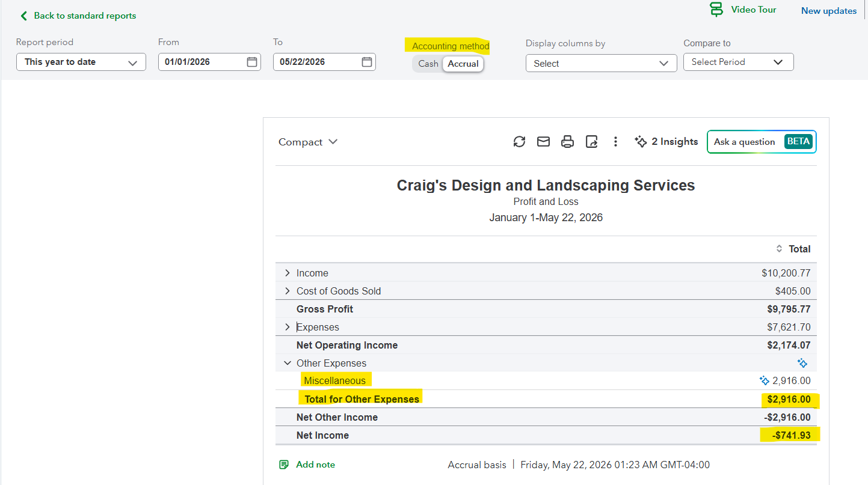
Task: Click insight sparkle on Other Expenses row
Action: point(802,363)
